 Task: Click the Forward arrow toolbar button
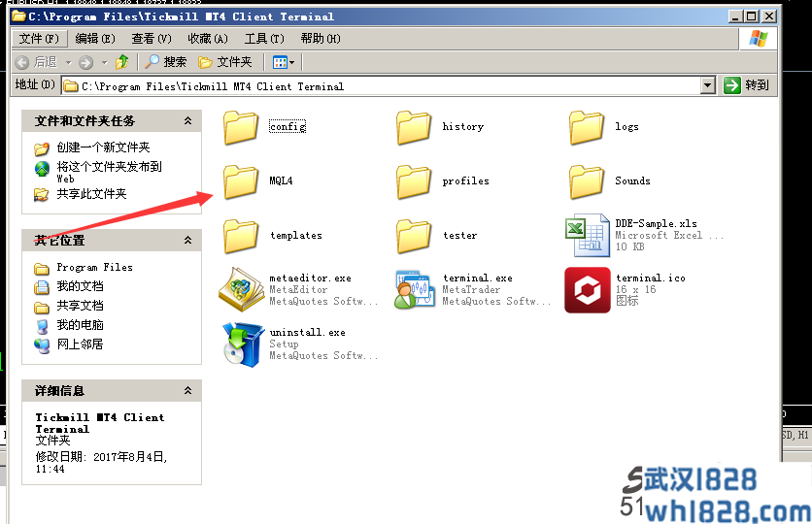[86, 63]
